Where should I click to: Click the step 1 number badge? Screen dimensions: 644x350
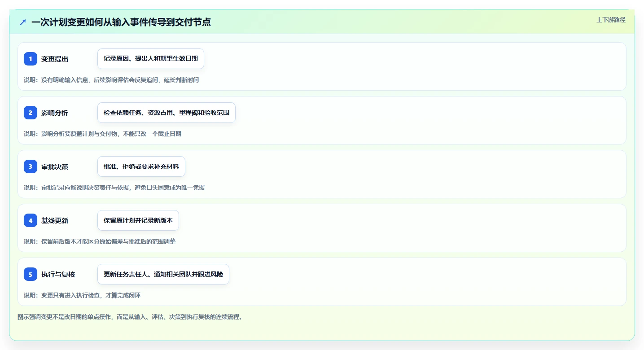click(31, 59)
